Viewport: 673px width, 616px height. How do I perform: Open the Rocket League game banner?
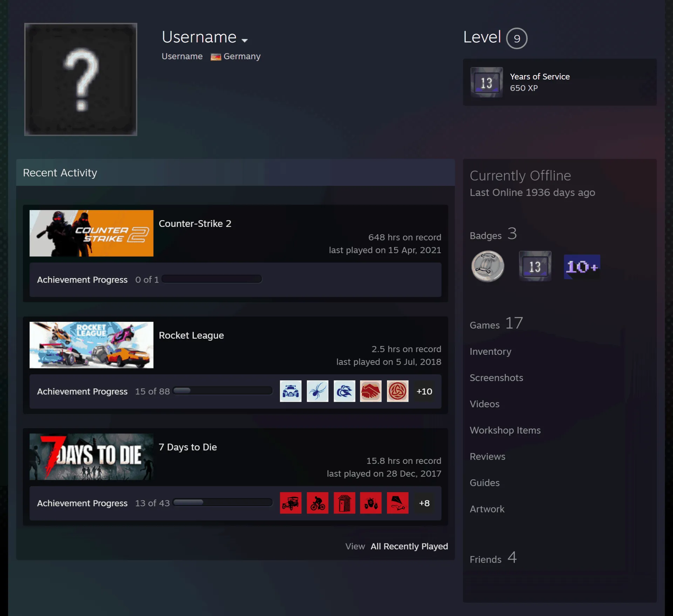click(x=91, y=345)
